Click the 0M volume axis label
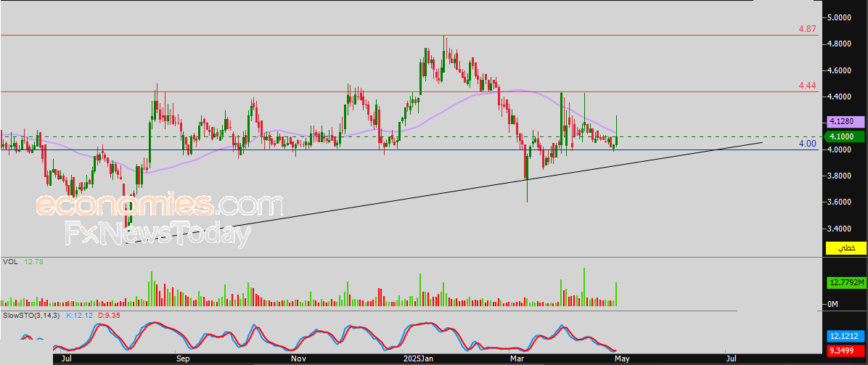This screenshot has width=868, height=365. tap(833, 304)
